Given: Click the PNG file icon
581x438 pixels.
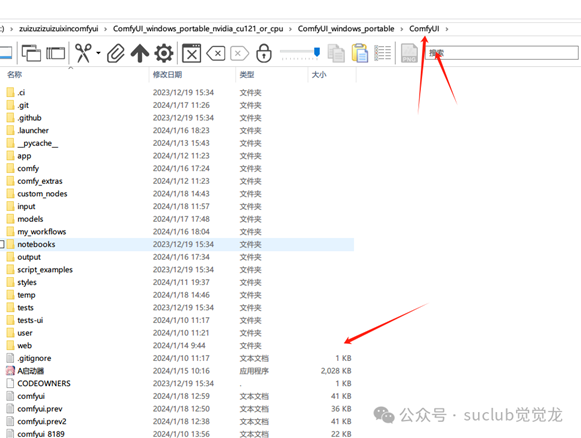Looking at the screenshot, I should (x=409, y=53).
